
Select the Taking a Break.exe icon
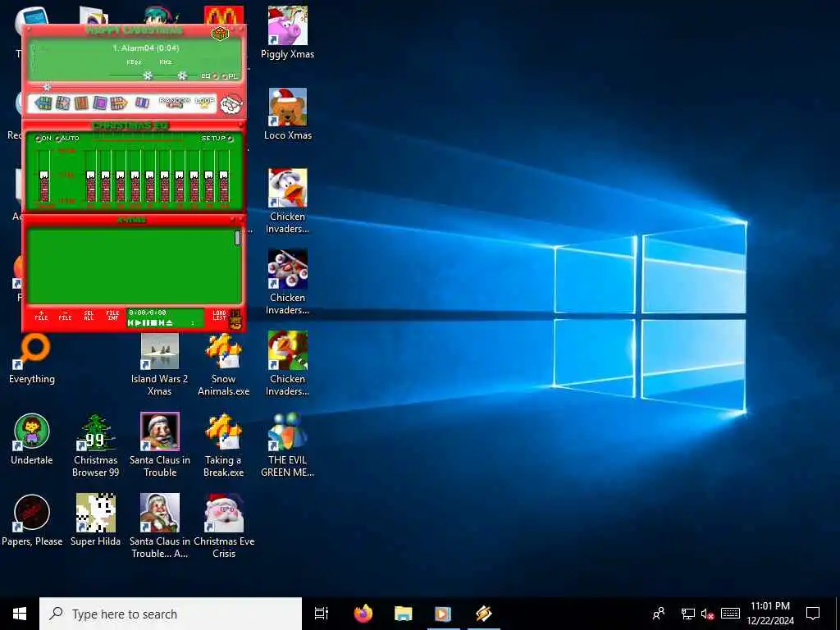coord(223,445)
